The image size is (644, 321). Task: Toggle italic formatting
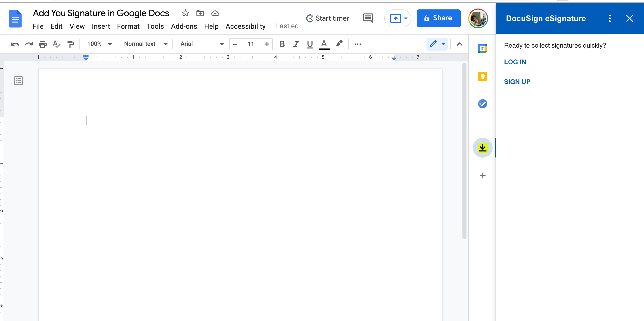(296, 44)
